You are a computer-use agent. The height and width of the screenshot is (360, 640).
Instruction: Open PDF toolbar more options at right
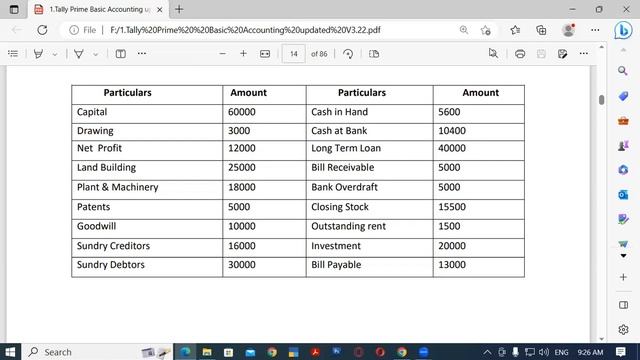pyautogui.click(x=584, y=53)
